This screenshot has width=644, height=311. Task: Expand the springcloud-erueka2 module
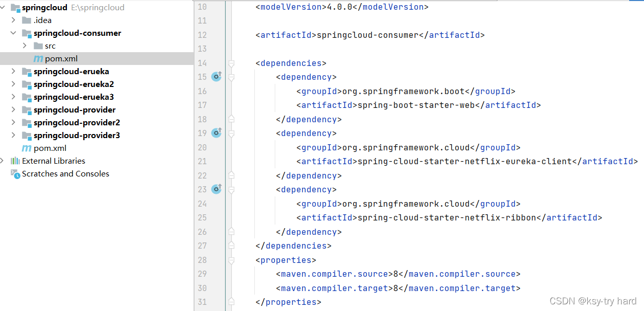tap(14, 84)
